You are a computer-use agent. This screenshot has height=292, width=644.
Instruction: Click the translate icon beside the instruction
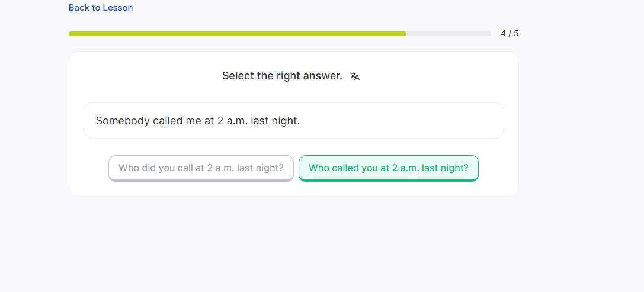point(355,76)
